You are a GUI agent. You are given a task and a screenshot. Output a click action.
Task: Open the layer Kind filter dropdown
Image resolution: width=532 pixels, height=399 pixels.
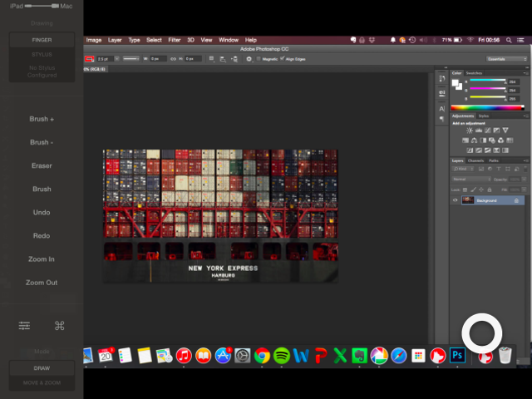462,169
